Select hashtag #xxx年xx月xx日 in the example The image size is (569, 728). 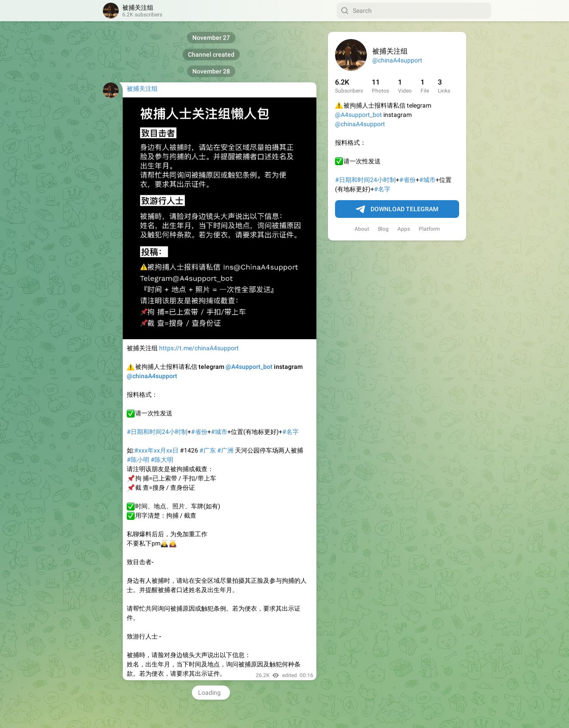point(156,450)
